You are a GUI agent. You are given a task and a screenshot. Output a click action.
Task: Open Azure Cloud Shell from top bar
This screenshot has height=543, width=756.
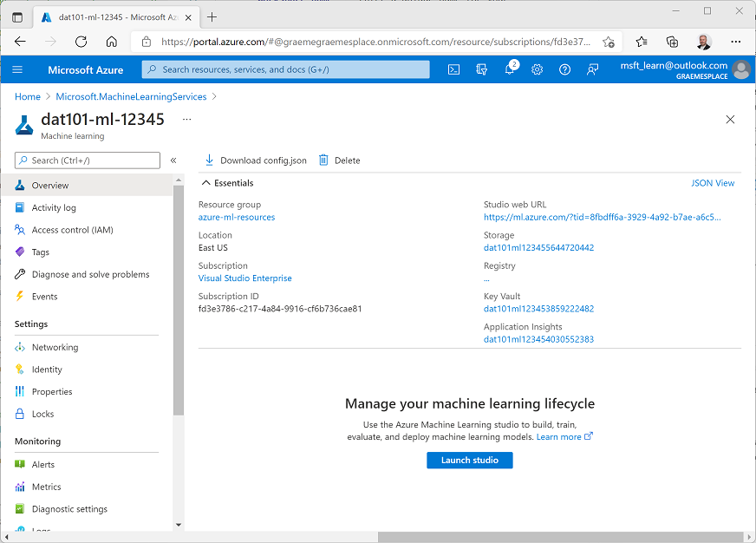click(453, 69)
